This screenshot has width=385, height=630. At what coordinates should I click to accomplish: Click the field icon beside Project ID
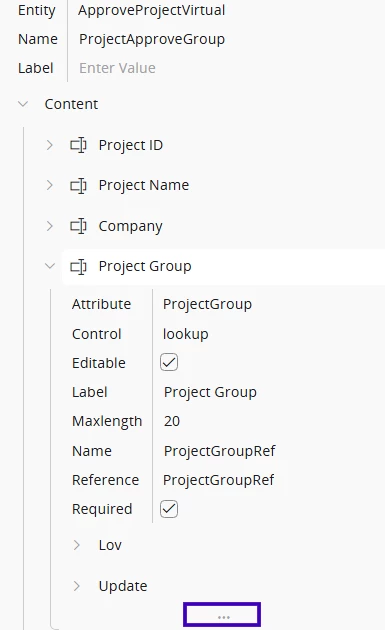click(78, 145)
